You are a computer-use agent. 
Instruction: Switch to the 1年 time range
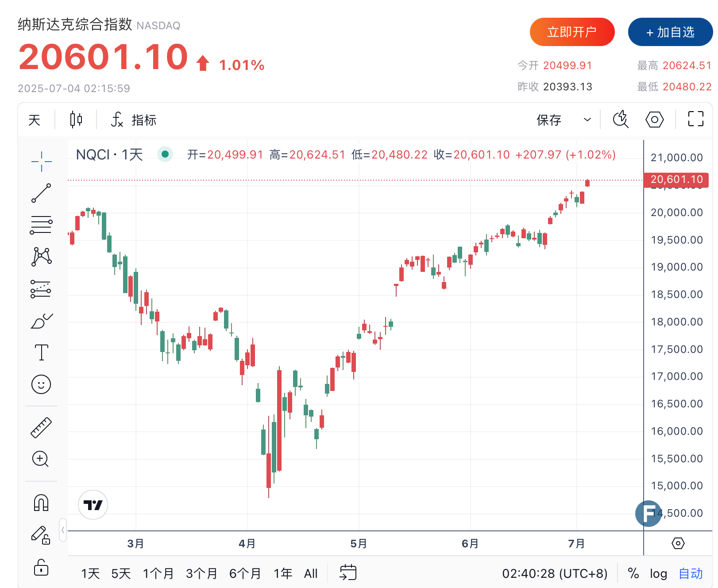pos(283,574)
